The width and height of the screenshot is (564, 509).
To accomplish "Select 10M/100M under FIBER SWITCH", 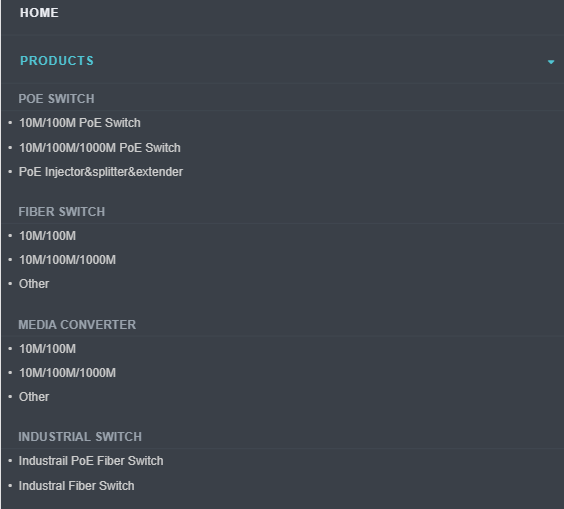I will (x=47, y=236).
